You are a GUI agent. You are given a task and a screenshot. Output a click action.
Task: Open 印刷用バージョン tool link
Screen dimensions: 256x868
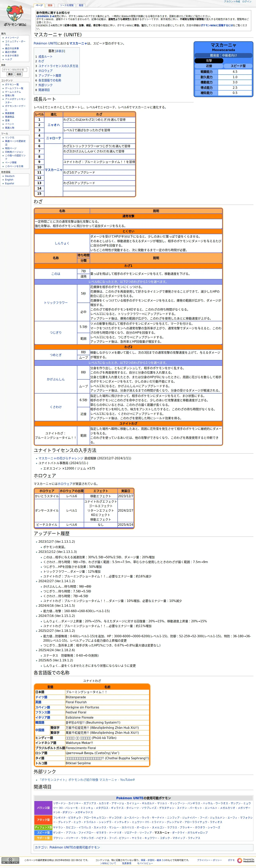(x=14, y=152)
